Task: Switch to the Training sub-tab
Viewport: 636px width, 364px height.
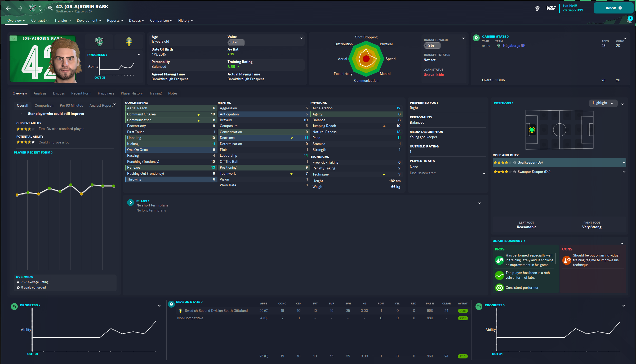Action: pyautogui.click(x=155, y=93)
